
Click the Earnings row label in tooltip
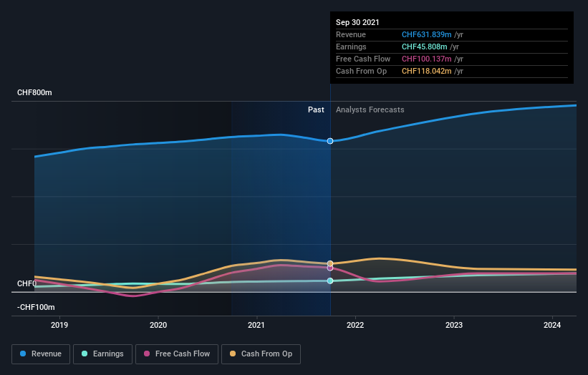(x=351, y=47)
